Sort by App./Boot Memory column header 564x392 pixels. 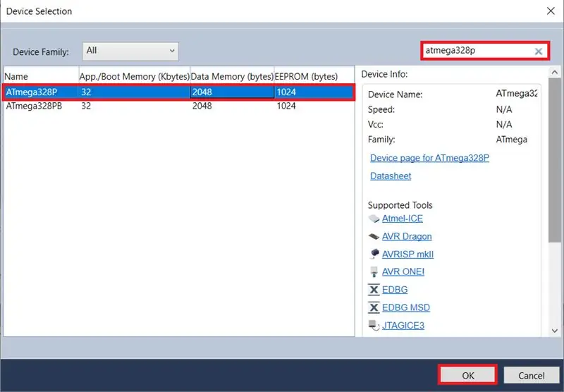pos(135,76)
